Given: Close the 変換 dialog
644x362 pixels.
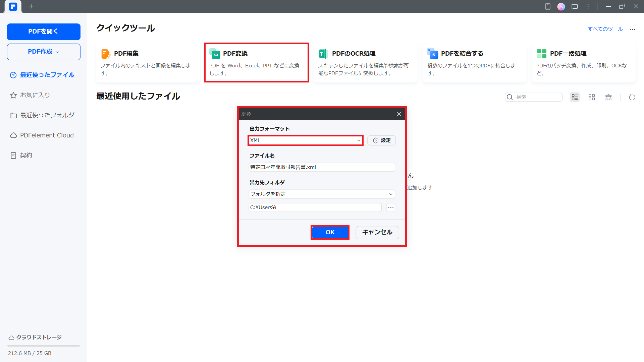Looking at the screenshot, I should [x=399, y=114].
